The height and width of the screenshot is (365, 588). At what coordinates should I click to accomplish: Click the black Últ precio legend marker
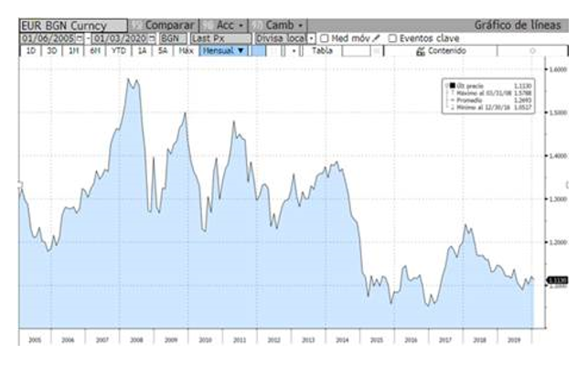[453, 86]
